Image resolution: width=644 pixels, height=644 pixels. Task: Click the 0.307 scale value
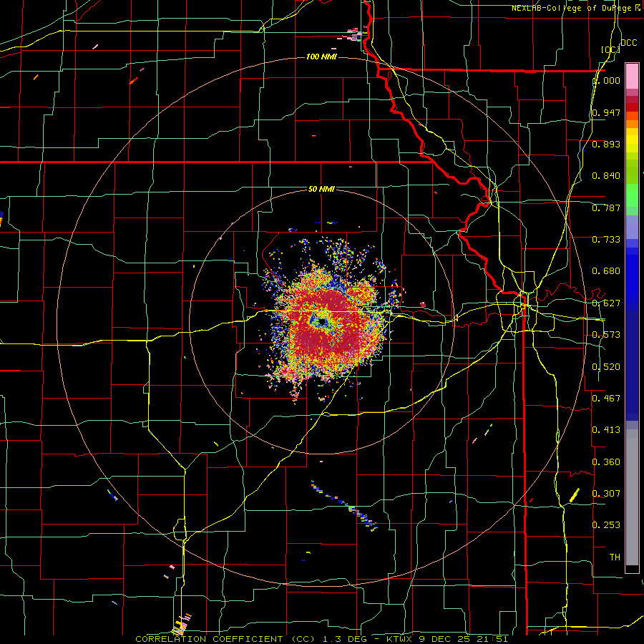pos(606,494)
